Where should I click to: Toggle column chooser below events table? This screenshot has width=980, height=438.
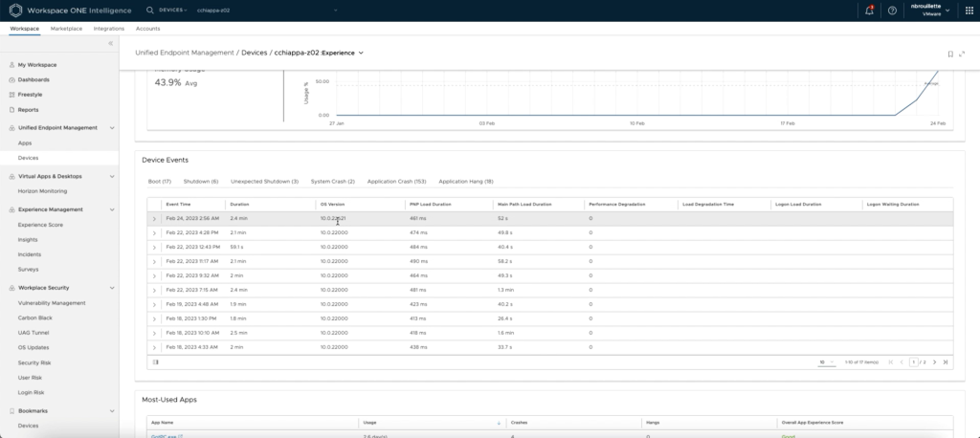(156, 362)
